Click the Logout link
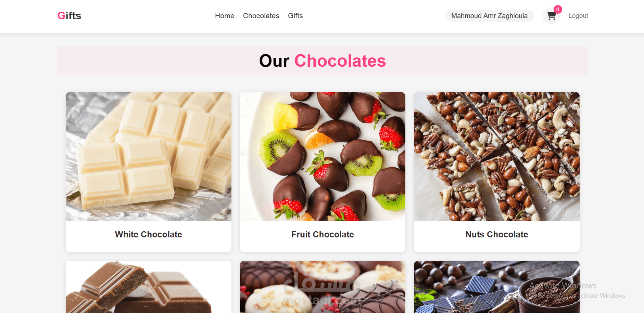The image size is (644, 313). tap(578, 16)
